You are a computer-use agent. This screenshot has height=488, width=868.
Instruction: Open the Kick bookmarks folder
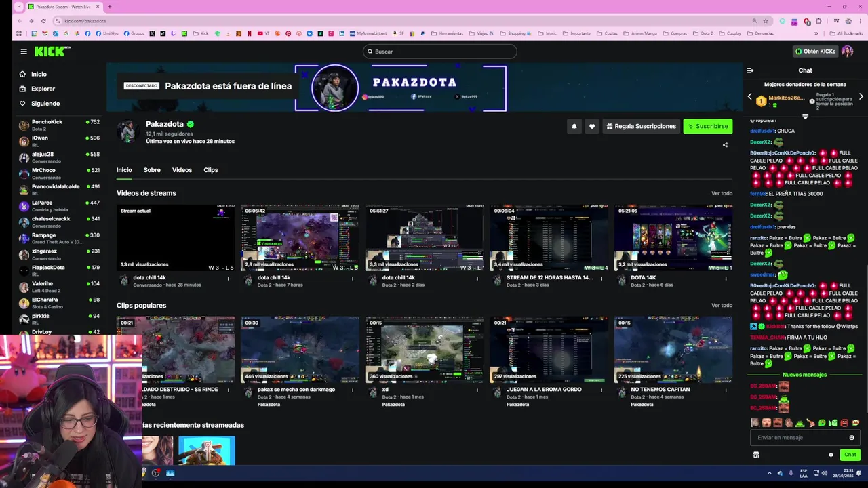coord(201,33)
